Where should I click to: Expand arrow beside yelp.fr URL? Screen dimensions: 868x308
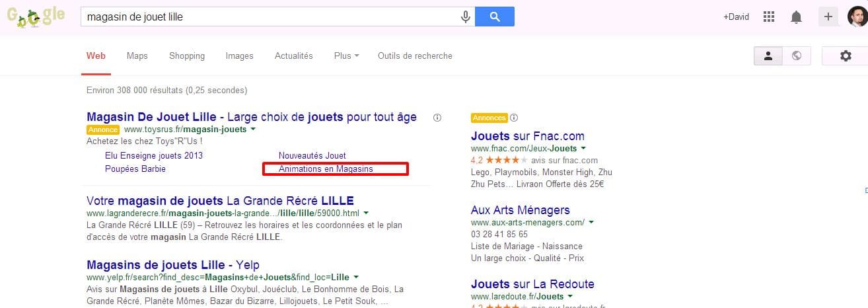356,276
